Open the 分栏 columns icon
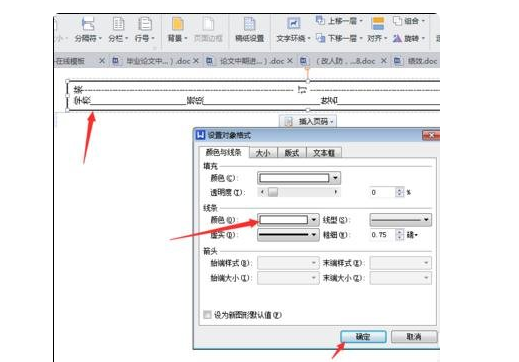Viewport: 519px width, 362px height. pos(118,24)
